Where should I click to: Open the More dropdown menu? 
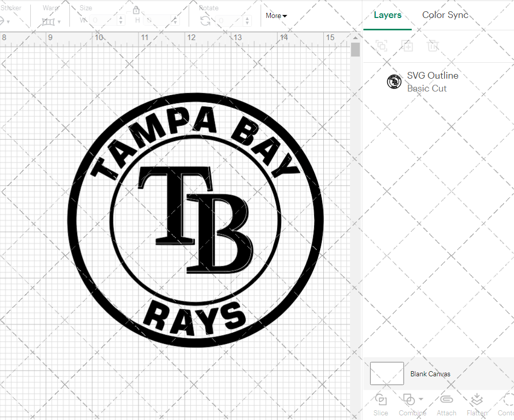[x=276, y=16]
